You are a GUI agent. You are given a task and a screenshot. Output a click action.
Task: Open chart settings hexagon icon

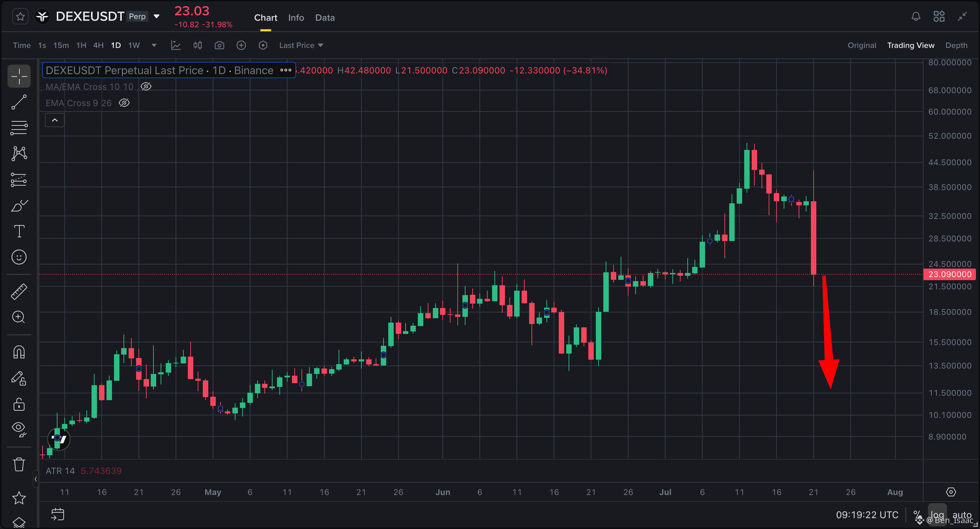coord(263,45)
